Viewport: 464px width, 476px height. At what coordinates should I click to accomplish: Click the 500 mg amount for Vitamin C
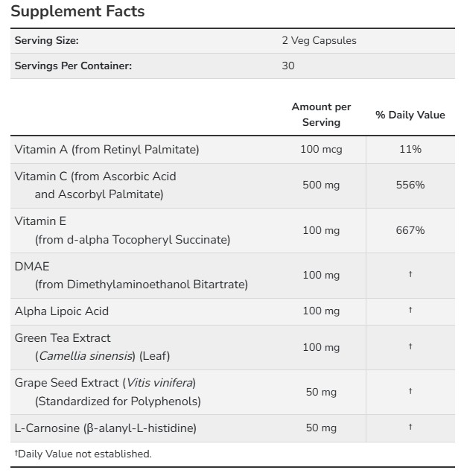coord(321,185)
